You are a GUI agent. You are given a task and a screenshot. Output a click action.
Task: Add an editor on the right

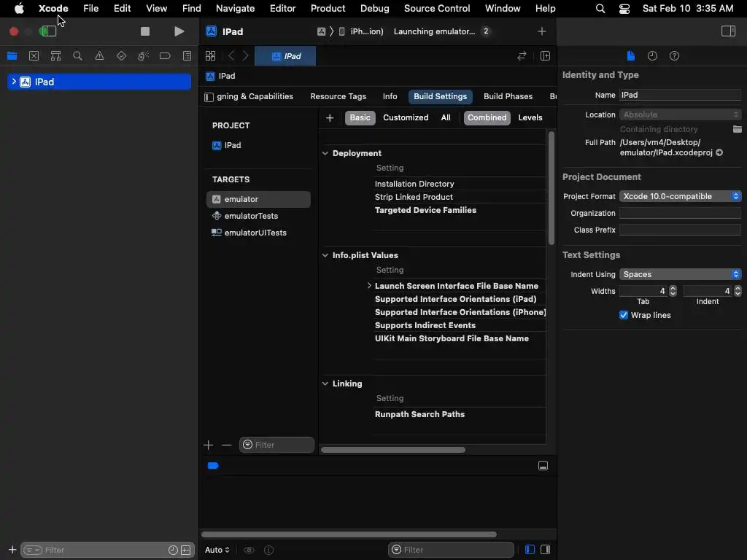point(546,55)
